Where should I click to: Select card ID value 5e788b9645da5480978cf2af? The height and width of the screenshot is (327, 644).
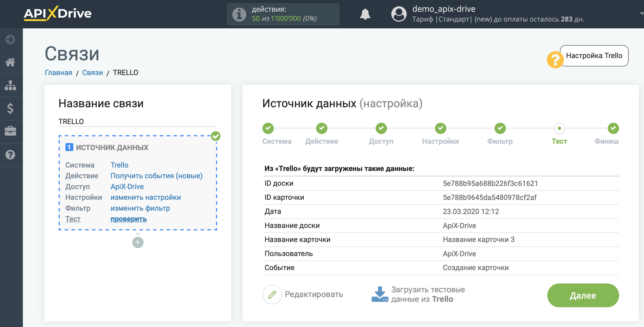pos(490,197)
